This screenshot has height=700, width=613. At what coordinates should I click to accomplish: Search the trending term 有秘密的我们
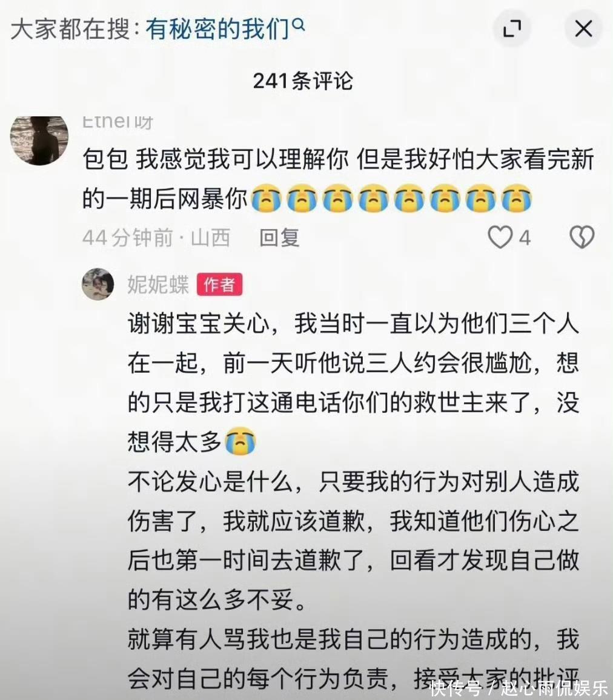tap(217, 29)
